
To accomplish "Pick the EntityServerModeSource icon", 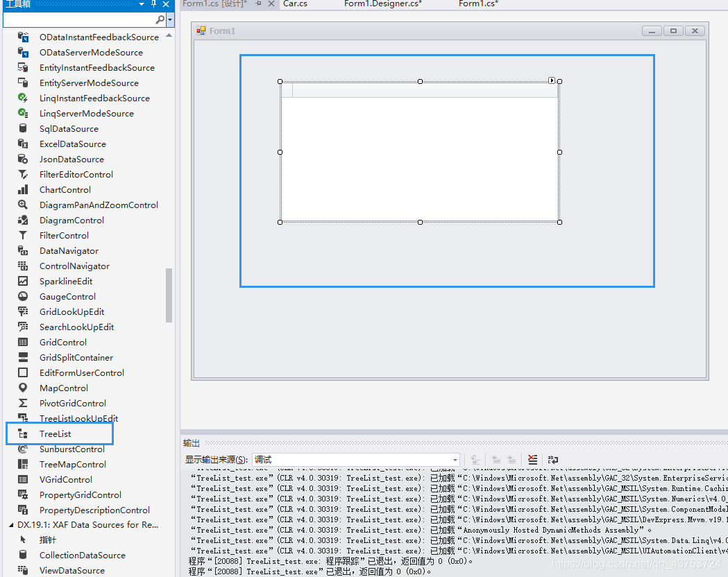I will coord(23,83).
